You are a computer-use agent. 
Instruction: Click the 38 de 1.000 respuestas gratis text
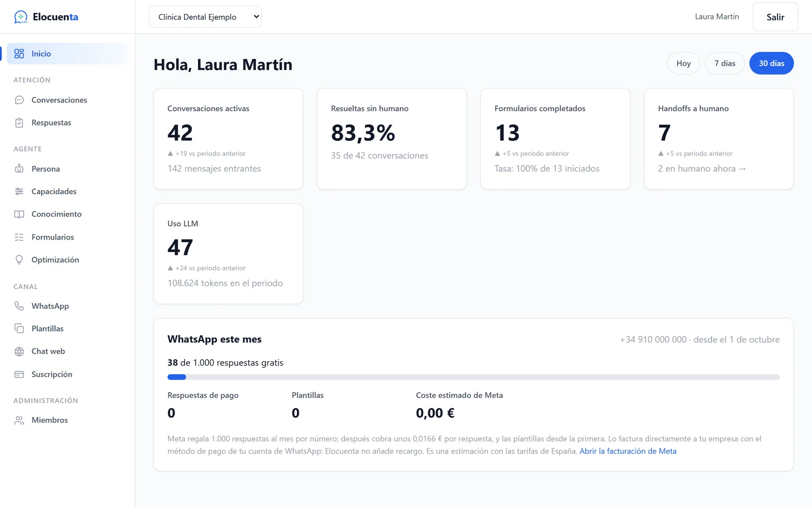225,363
